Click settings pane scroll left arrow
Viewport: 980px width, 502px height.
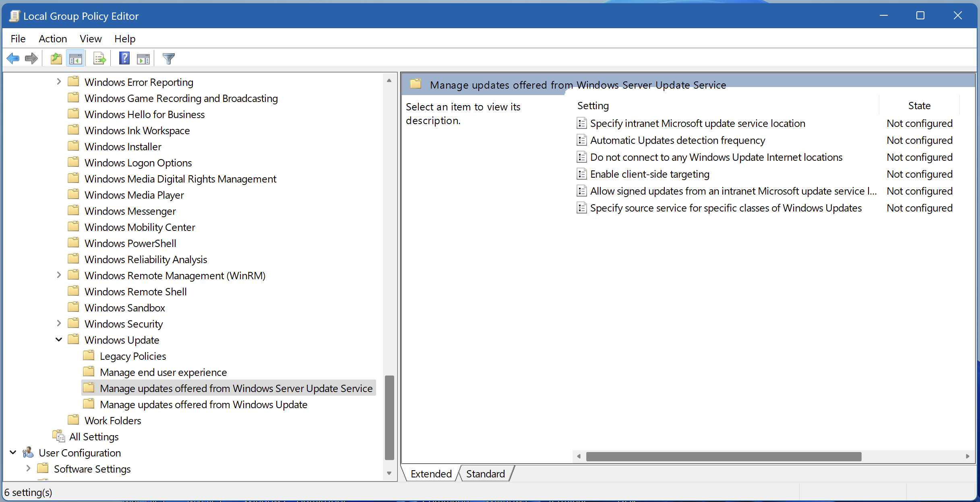pyautogui.click(x=579, y=456)
